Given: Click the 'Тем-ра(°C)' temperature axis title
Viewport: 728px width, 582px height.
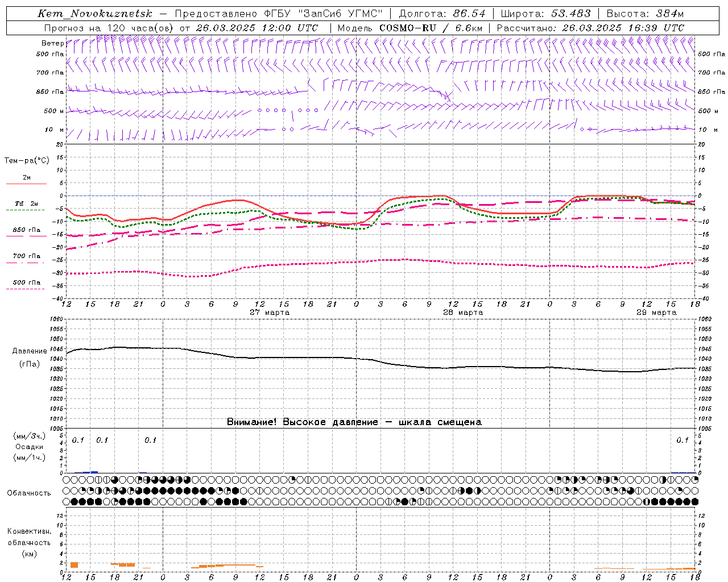Looking at the screenshot, I should click(x=27, y=161).
